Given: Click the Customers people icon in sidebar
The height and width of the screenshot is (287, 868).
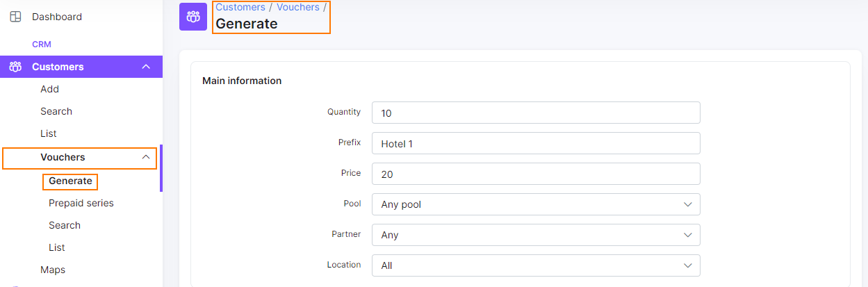Looking at the screenshot, I should (15, 67).
